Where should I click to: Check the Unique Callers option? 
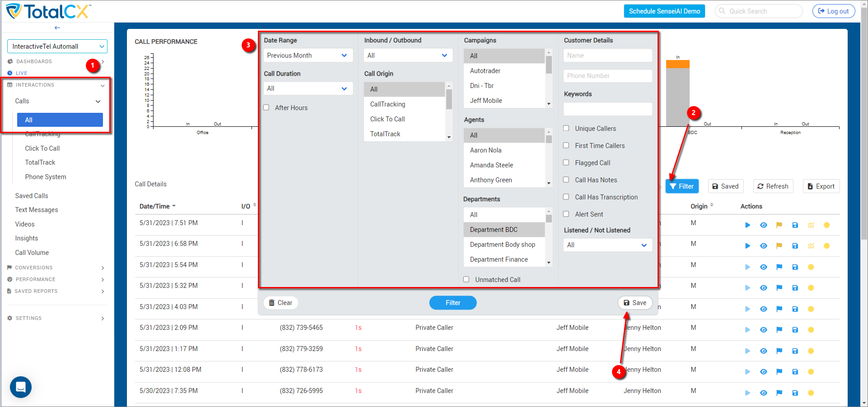(566, 128)
